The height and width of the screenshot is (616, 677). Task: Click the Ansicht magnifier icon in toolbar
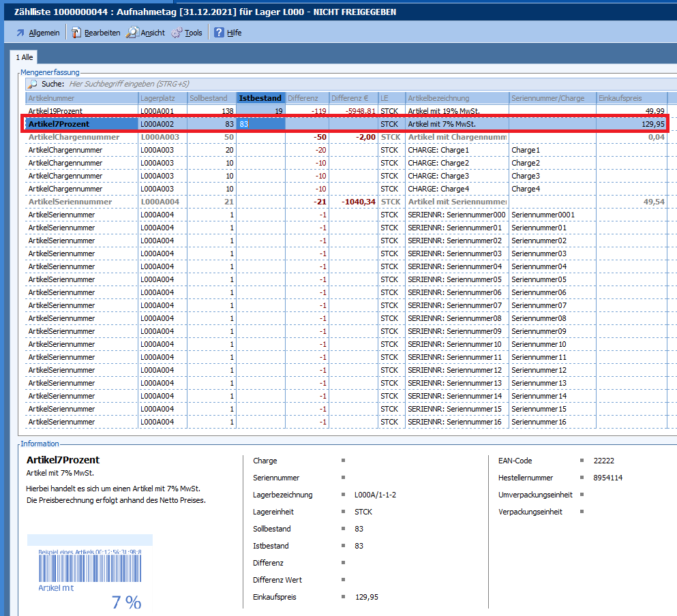[x=132, y=33]
